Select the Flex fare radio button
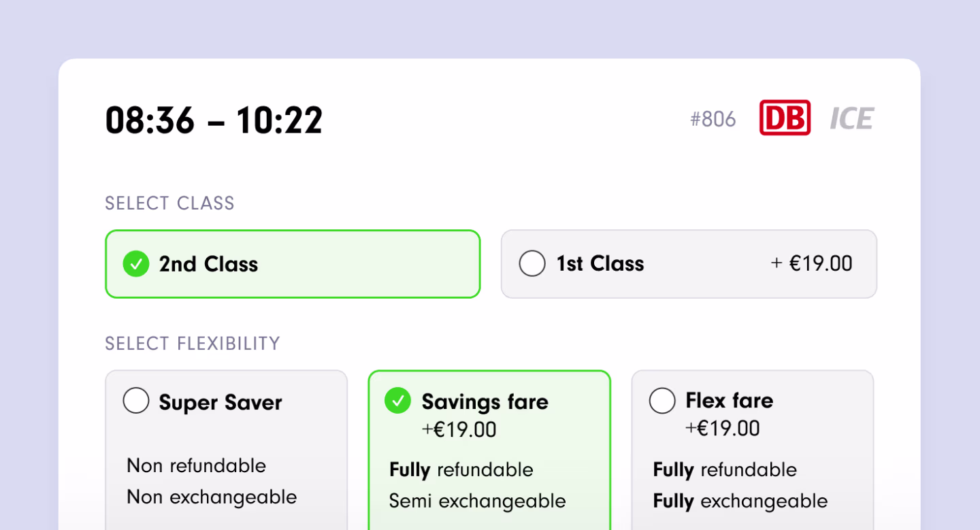The width and height of the screenshot is (980, 530). pos(662,401)
